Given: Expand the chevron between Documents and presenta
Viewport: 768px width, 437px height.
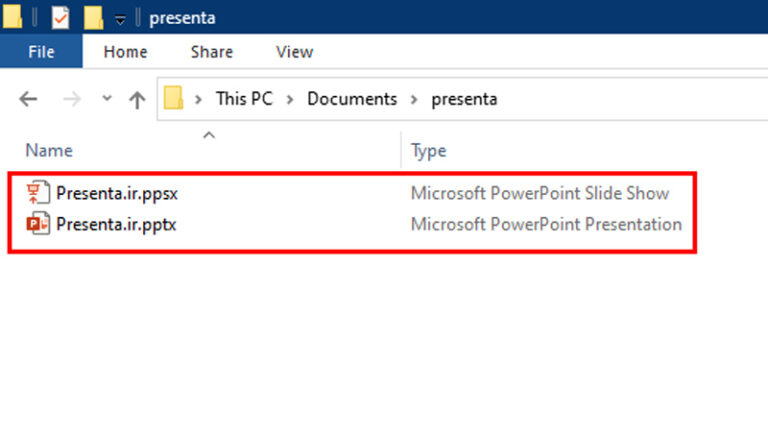Looking at the screenshot, I should (413, 99).
